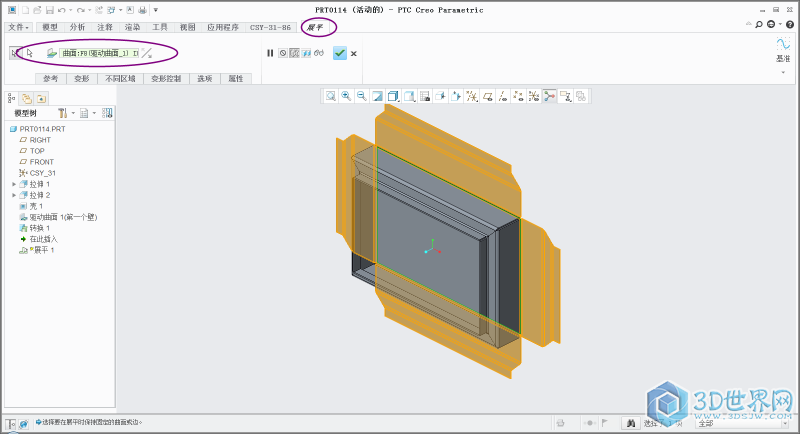Toggle the no-preview mode icon
800x434 pixels.
tap(283, 53)
